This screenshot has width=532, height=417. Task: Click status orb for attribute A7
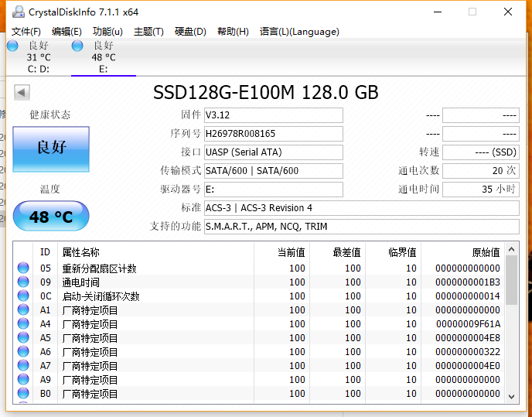click(23, 365)
